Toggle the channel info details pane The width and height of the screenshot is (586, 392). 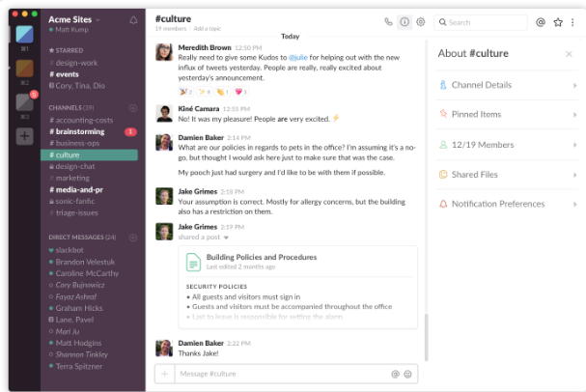[405, 21]
